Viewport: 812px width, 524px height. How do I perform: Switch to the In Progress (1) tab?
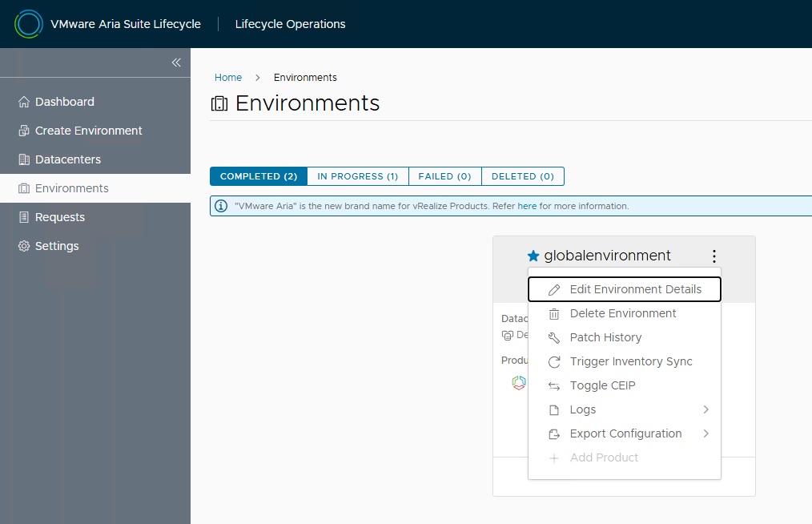click(357, 176)
